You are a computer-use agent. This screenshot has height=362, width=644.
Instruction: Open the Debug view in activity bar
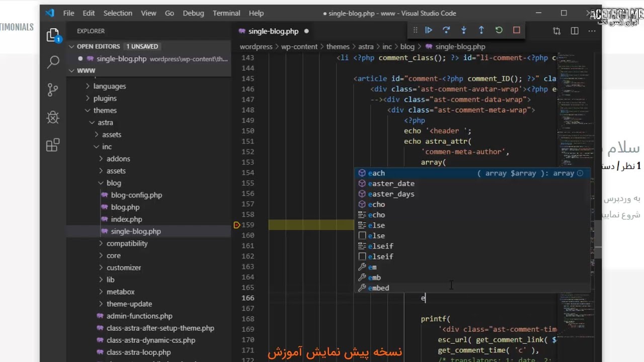[x=53, y=118]
